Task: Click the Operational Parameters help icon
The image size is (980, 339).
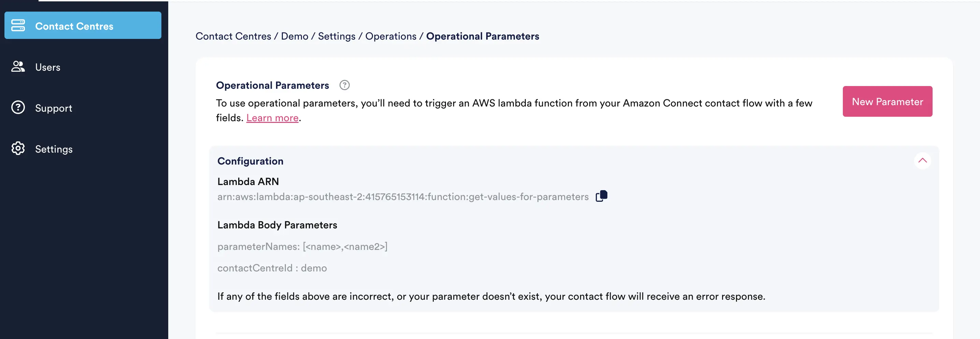Action: point(344,85)
